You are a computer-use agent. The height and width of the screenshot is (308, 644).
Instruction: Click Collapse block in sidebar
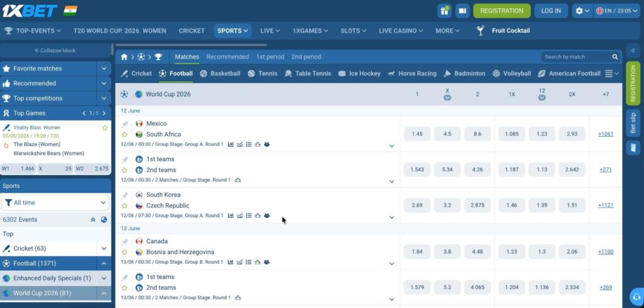tap(55, 50)
